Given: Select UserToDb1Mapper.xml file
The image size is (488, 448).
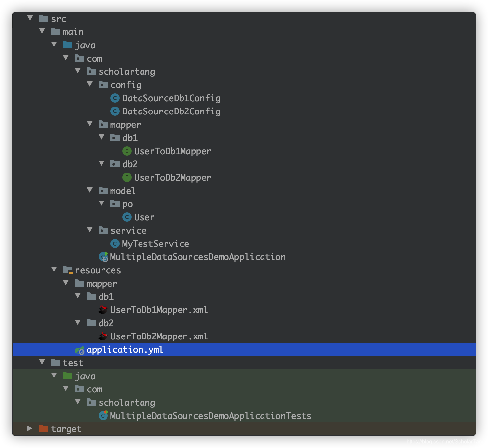Looking at the screenshot, I should pyautogui.click(x=159, y=310).
